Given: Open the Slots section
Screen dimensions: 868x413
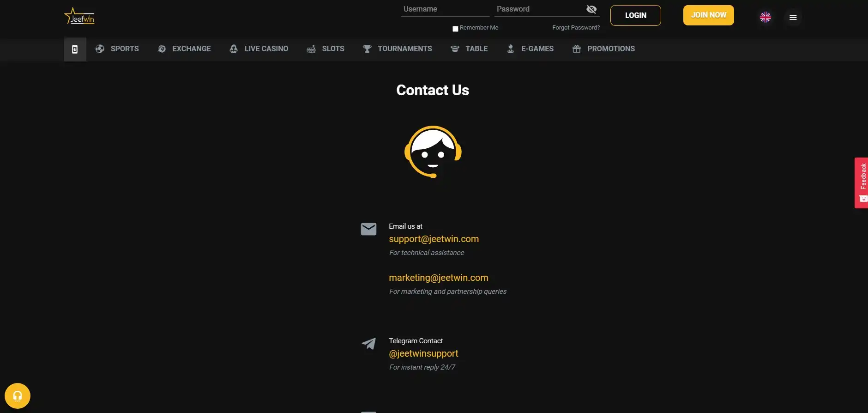Looking at the screenshot, I should click(x=325, y=49).
